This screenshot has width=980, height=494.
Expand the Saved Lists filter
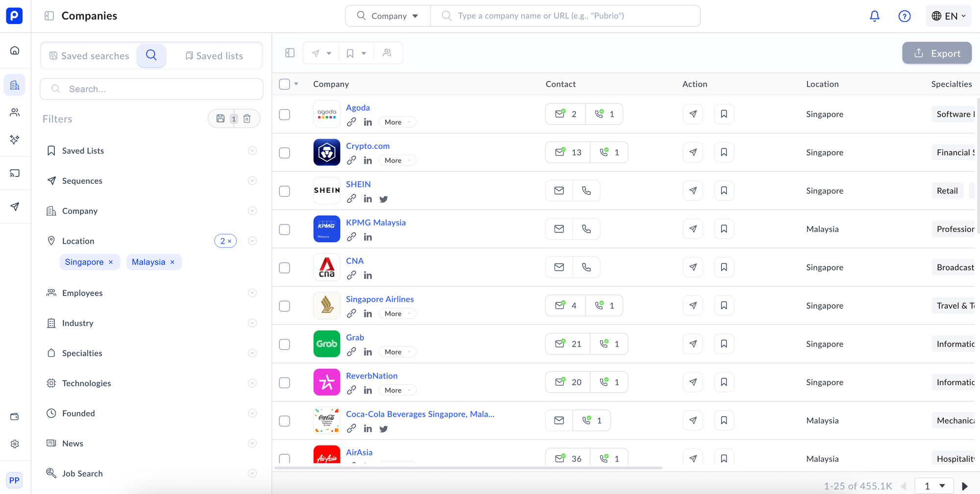[252, 151]
